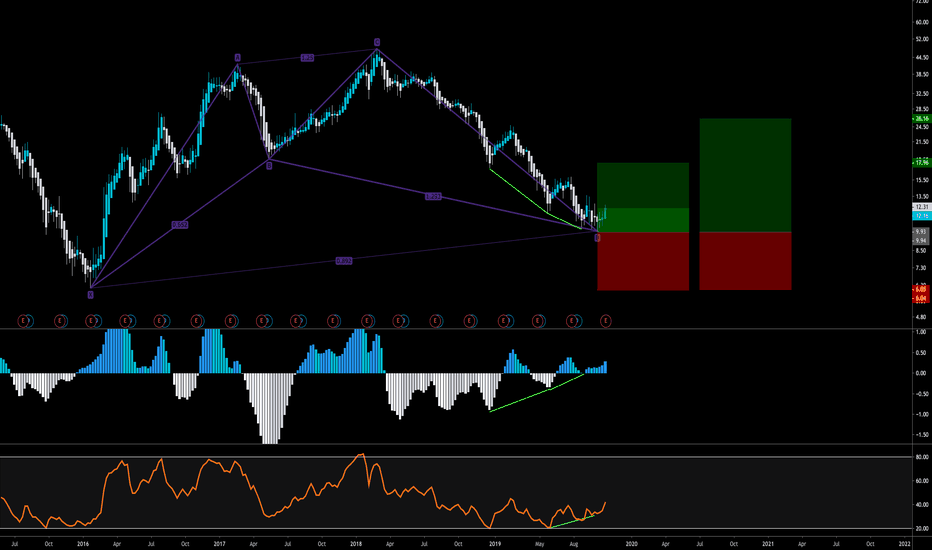Click the 21.50 tick on the price axis
The image size is (932, 550).
(x=922, y=142)
